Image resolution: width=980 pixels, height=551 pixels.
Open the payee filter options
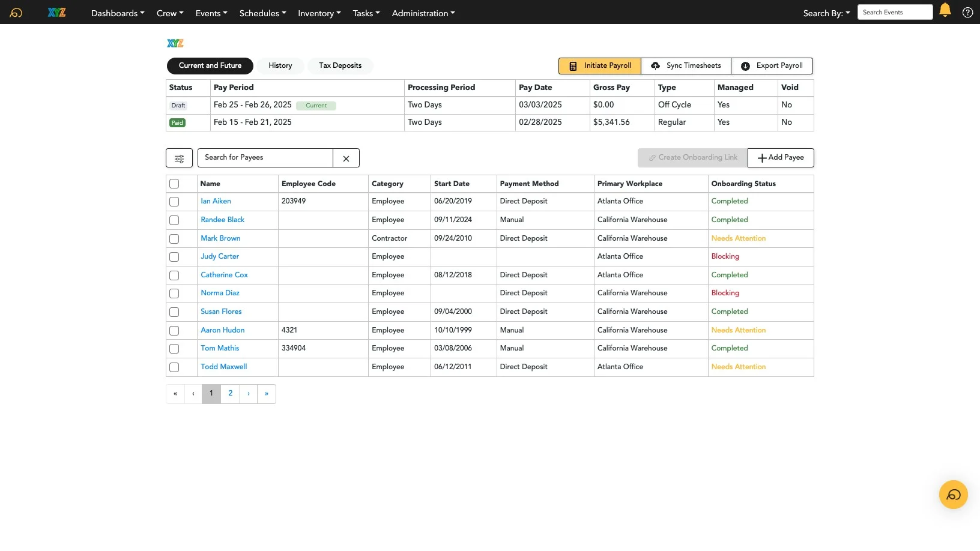pos(179,158)
